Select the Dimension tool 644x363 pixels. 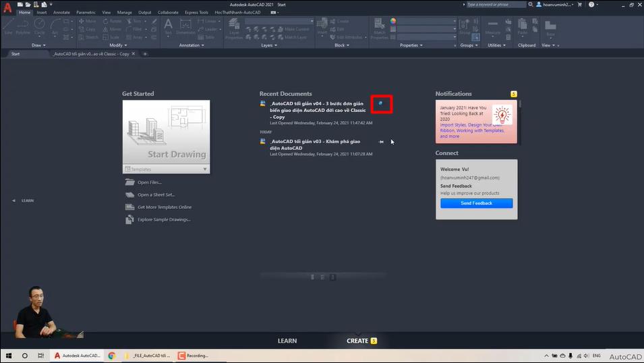click(185, 26)
